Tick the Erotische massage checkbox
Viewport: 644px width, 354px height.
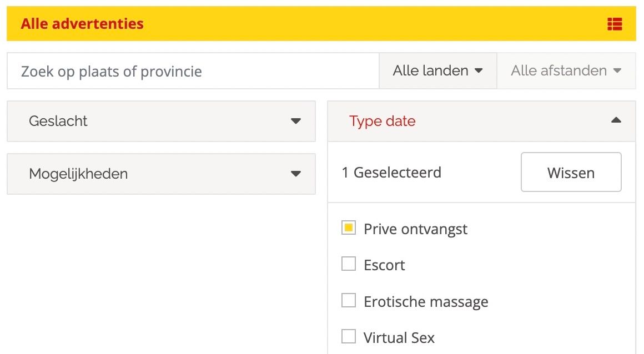[x=349, y=301]
